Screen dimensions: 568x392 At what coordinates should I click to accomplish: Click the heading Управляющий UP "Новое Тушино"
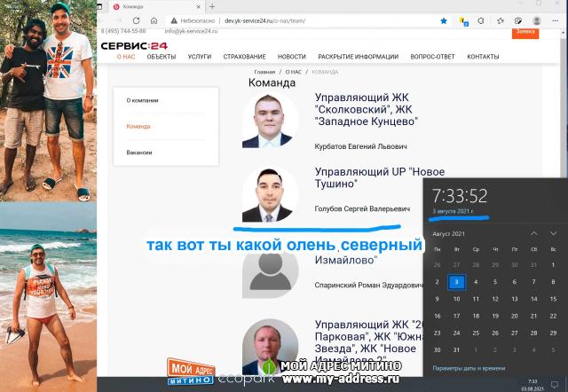click(x=380, y=177)
